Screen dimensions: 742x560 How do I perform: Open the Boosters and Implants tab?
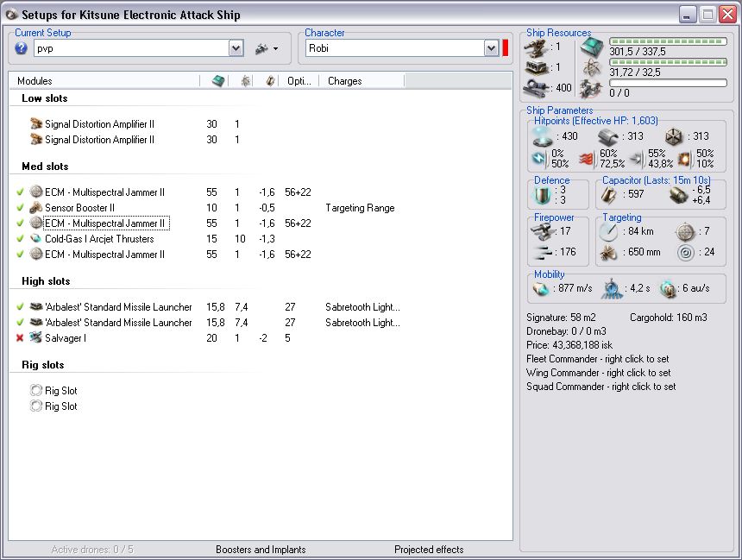point(261,550)
